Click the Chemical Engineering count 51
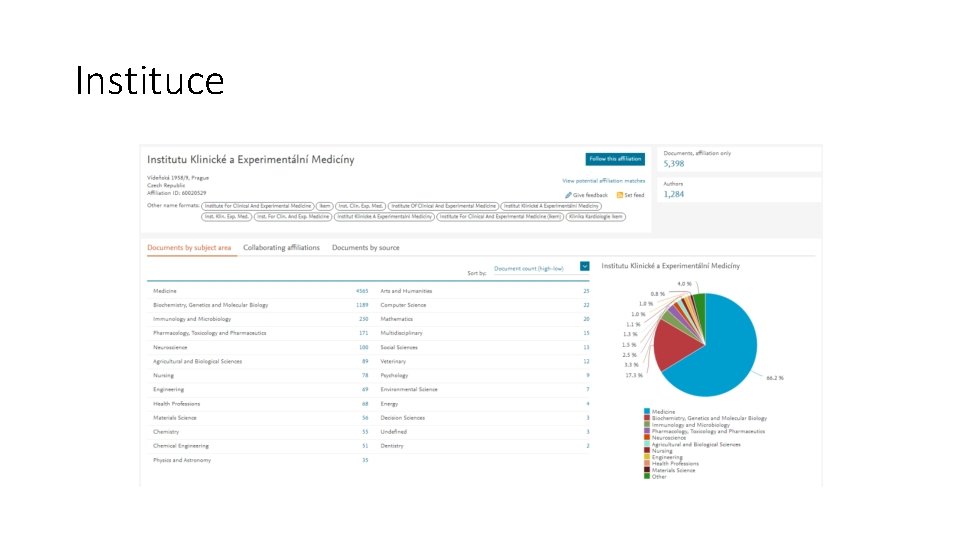 [x=366, y=446]
